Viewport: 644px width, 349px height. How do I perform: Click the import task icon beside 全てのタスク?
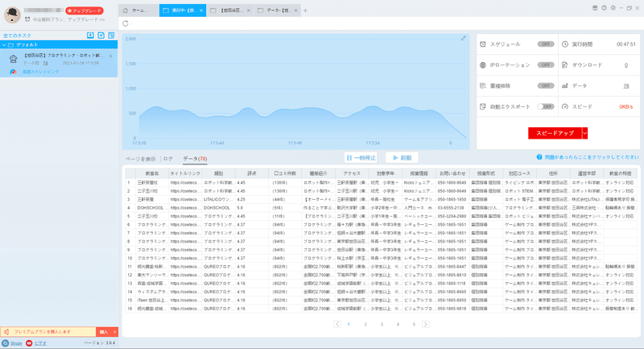pos(90,35)
